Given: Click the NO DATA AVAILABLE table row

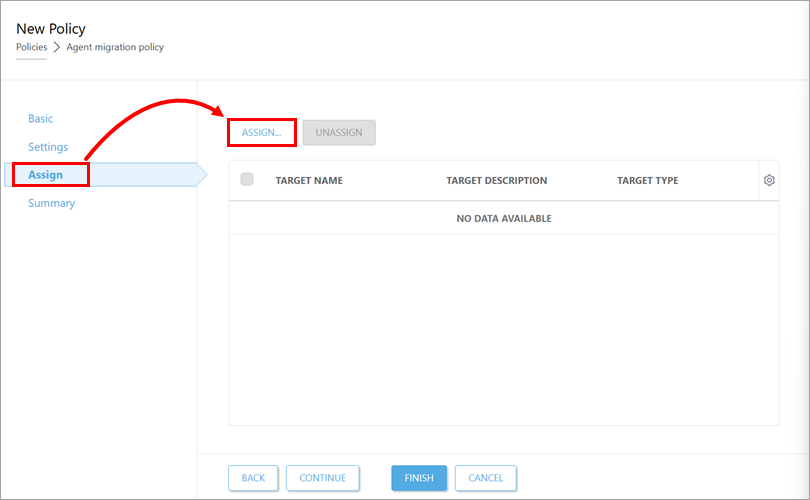Looking at the screenshot, I should click(503, 218).
